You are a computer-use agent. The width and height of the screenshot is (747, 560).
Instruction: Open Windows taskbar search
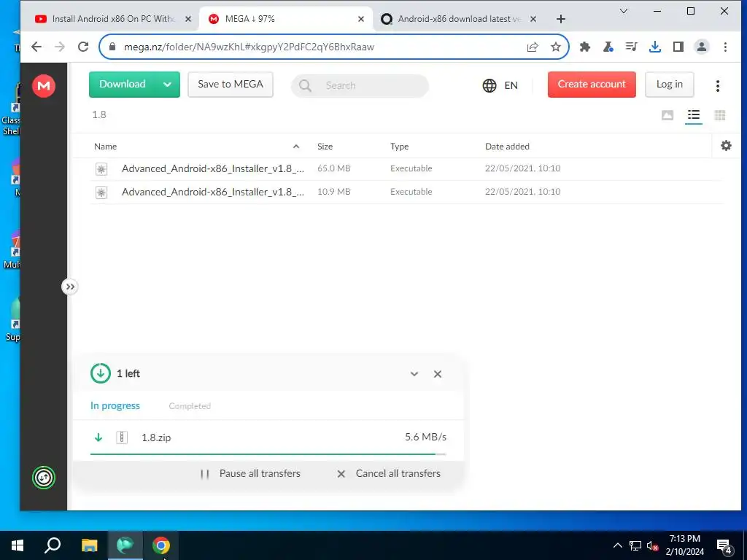coord(53,545)
